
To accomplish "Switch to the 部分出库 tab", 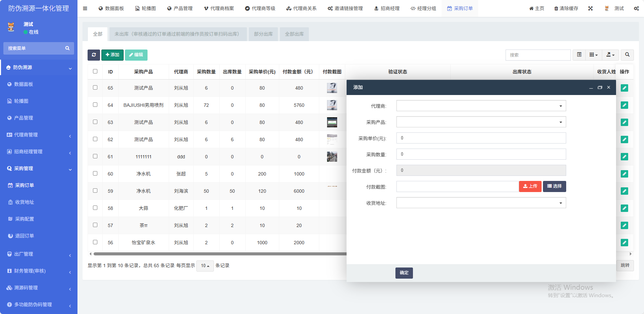I will coord(263,34).
